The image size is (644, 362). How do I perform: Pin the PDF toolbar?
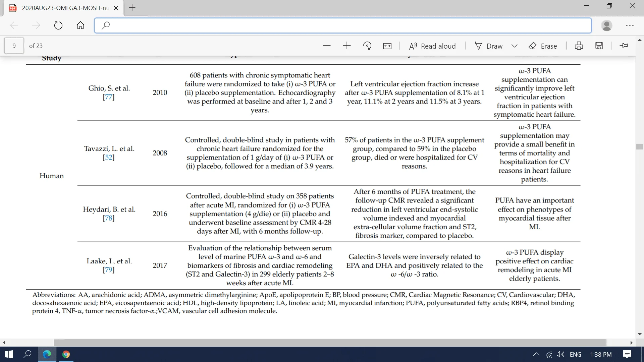pyautogui.click(x=624, y=45)
